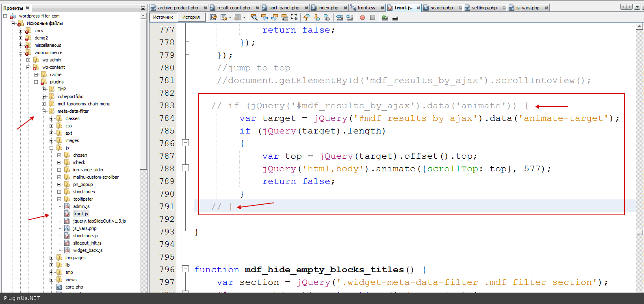This screenshot has width=644, height=304.
Task: Jump to the next bookmark
Action: click(x=317, y=17)
